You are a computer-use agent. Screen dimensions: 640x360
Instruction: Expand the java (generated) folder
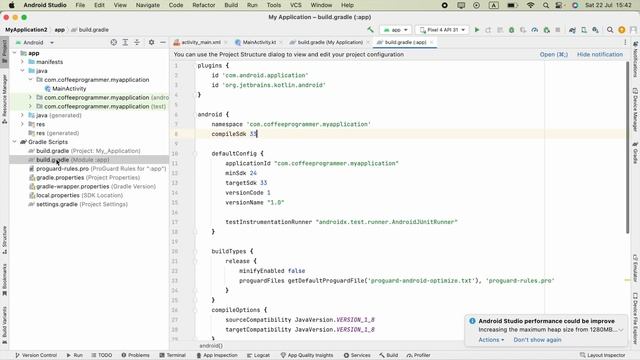[x=22, y=115]
